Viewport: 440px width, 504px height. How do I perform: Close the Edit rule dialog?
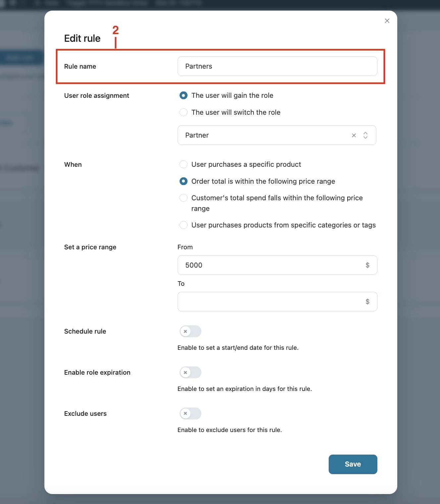[387, 21]
